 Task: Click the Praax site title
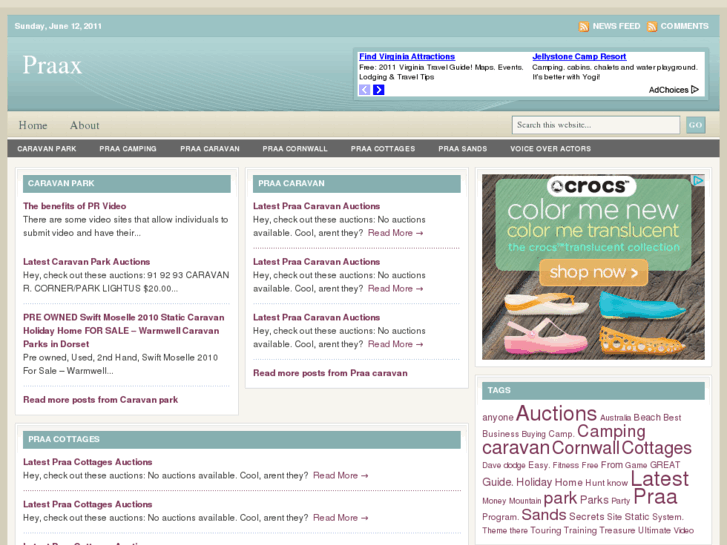pyautogui.click(x=52, y=65)
